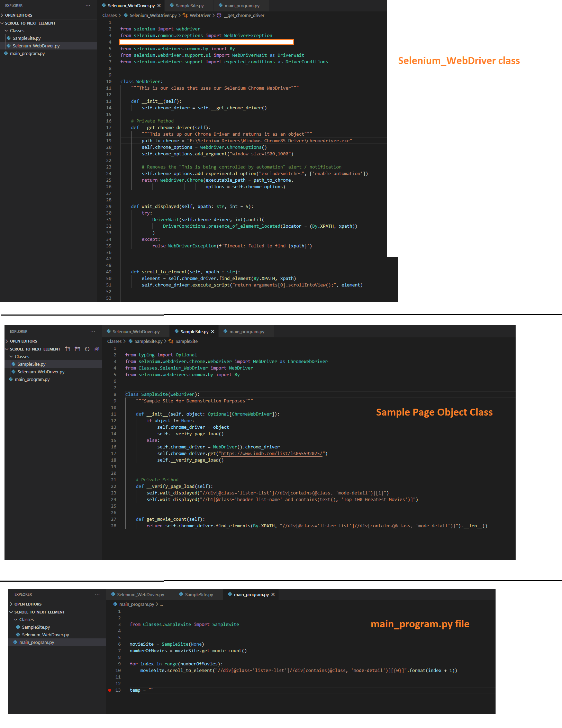Click Classes in the breadcrumb bar
Viewport: 562px width, 728px height.
coord(109,15)
